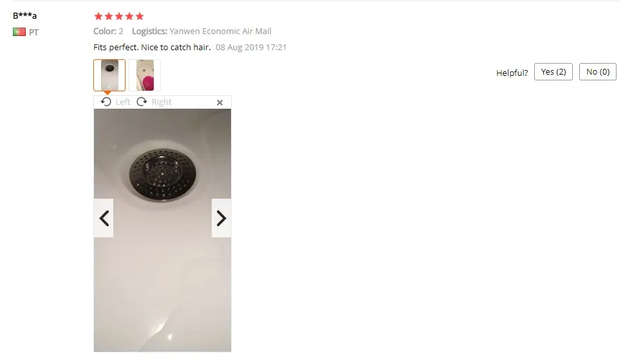Click the "Left" rotate label
Viewport: 632px width, 364px height.
[x=123, y=102]
